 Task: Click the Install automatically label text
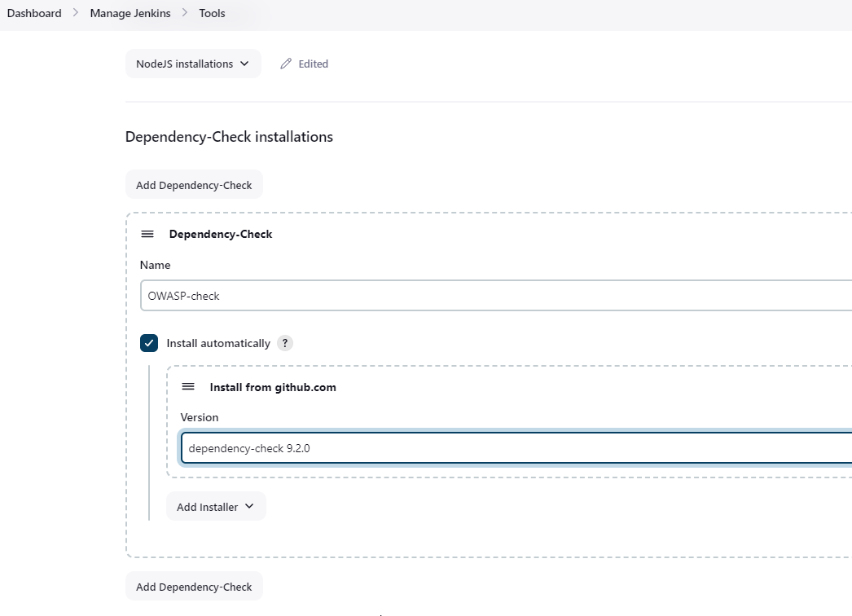218,343
